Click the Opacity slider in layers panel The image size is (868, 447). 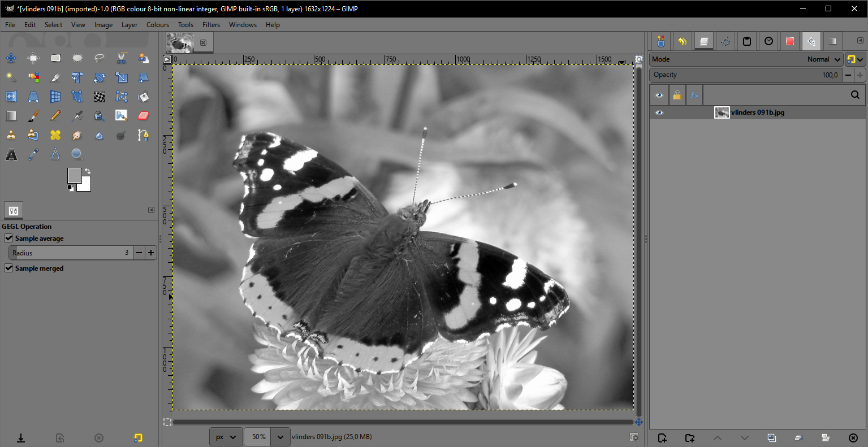745,75
